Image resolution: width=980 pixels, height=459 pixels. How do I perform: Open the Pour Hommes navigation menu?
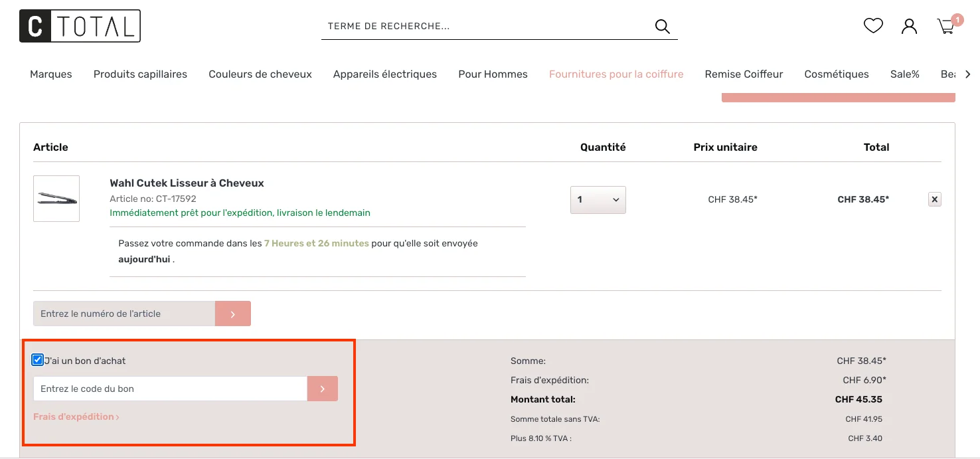(493, 74)
